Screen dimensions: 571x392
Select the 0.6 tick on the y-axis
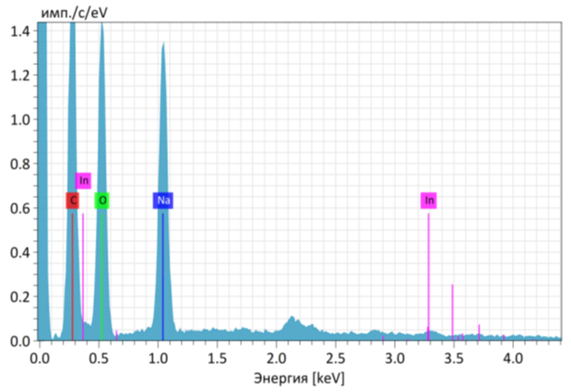20,209
